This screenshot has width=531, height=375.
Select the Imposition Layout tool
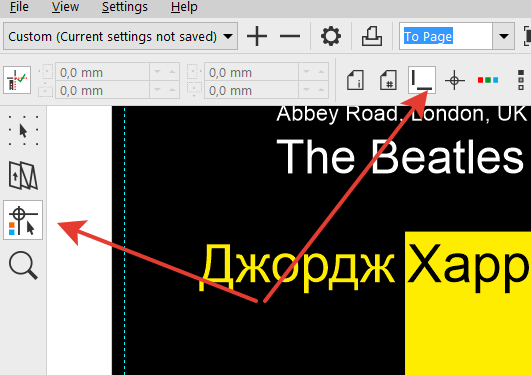pos(23,175)
